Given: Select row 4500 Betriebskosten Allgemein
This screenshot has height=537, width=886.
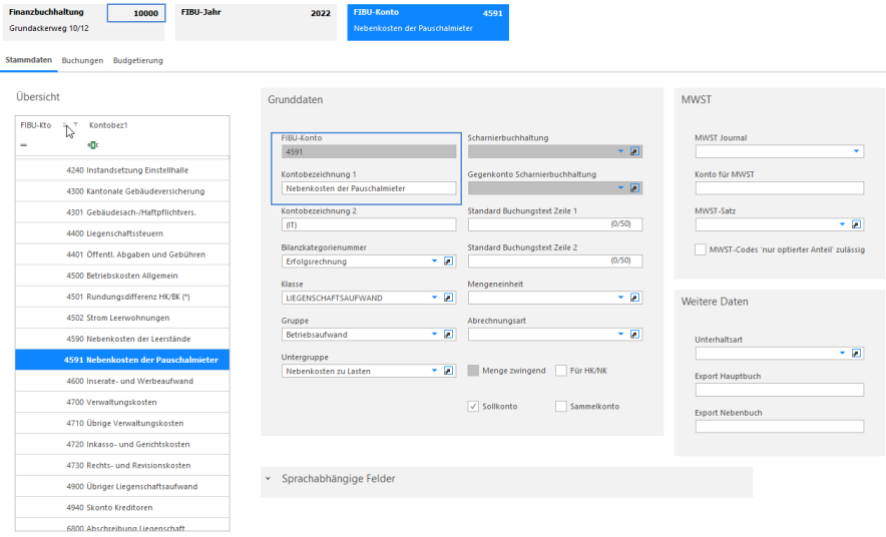Looking at the screenshot, I should click(122, 275).
